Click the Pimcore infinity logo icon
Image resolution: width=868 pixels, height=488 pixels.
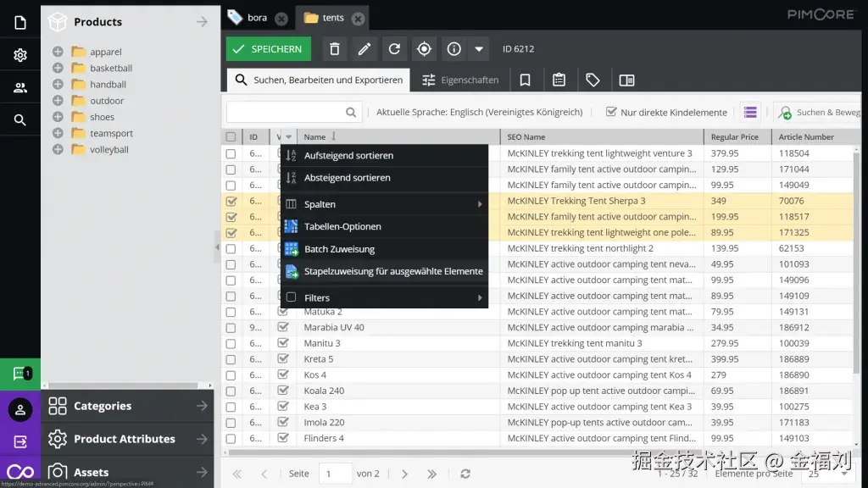coord(20,472)
